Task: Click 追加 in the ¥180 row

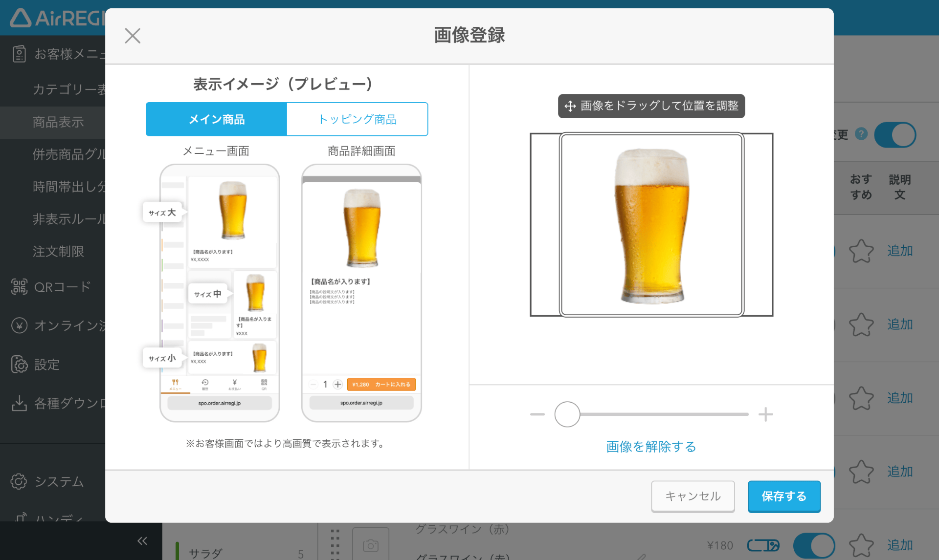Action: pyautogui.click(x=900, y=545)
